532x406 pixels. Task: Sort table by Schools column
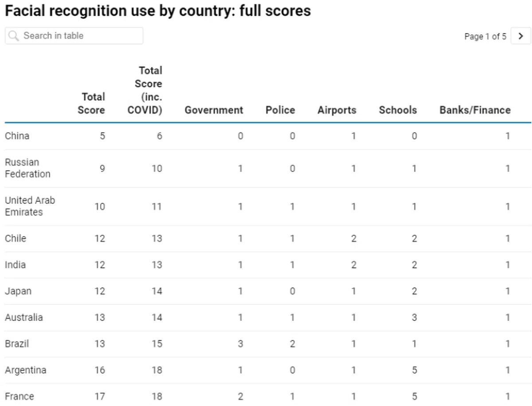click(398, 110)
